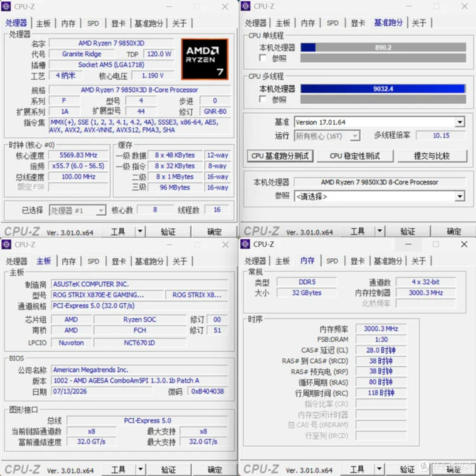
Task: Open the 已选择 处理器 #1 dropdown
Action: (x=101, y=210)
